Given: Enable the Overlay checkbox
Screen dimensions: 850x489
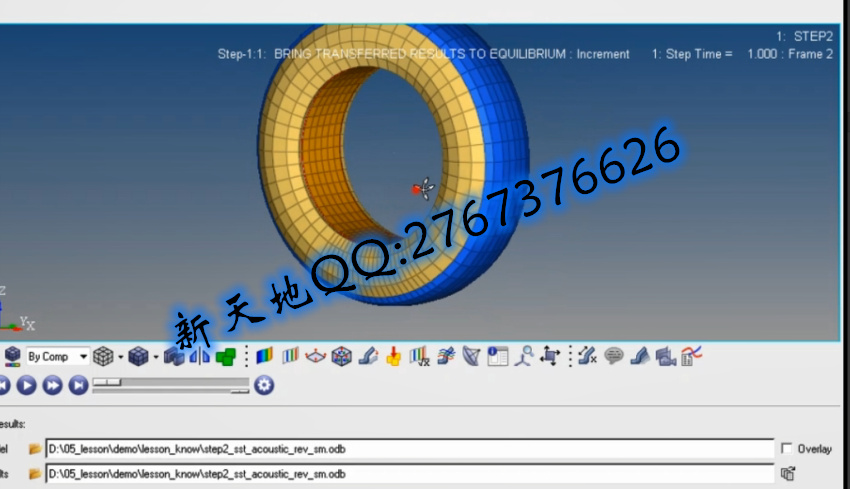Looking at the screenshot, I should pyautogui.click(x=787, y=449).
